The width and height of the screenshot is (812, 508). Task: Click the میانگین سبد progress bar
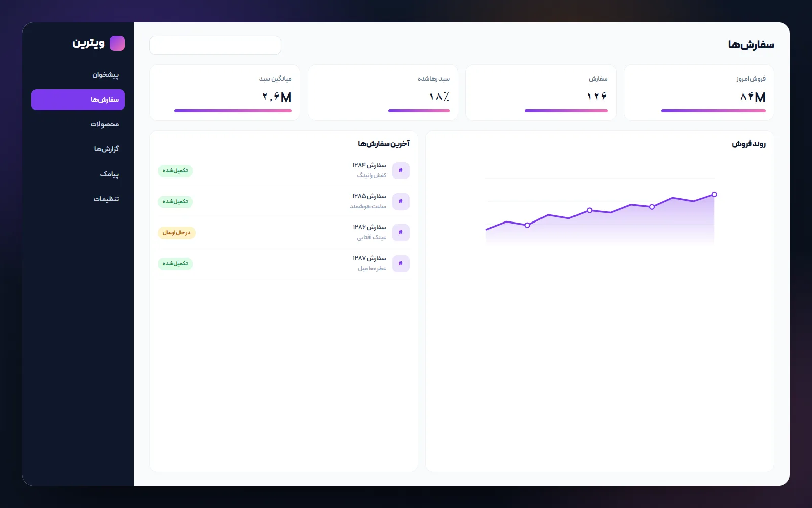[x=233, y=111]
